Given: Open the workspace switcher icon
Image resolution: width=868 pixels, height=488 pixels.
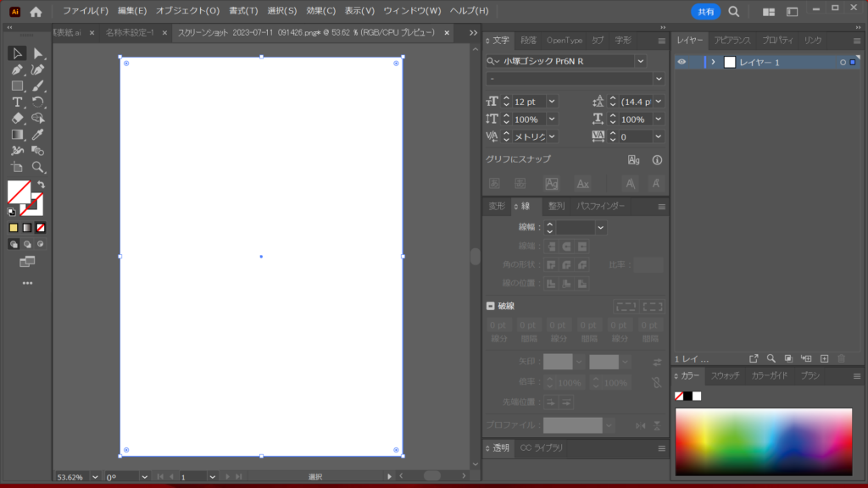Looking at the screenshot, I should [793, 12].
